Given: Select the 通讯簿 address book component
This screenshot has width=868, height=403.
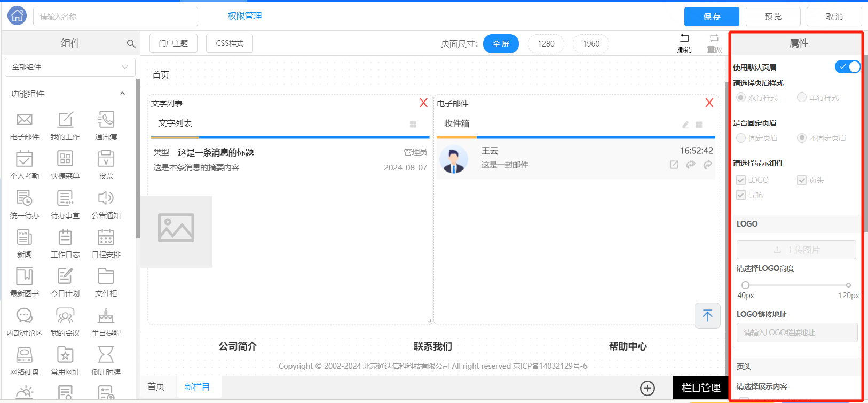Looking at the screenshot, I should (x=106, y=120).
